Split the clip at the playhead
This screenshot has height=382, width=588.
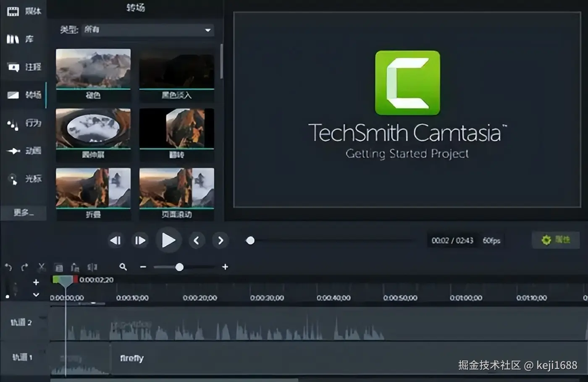click(92, 267)
